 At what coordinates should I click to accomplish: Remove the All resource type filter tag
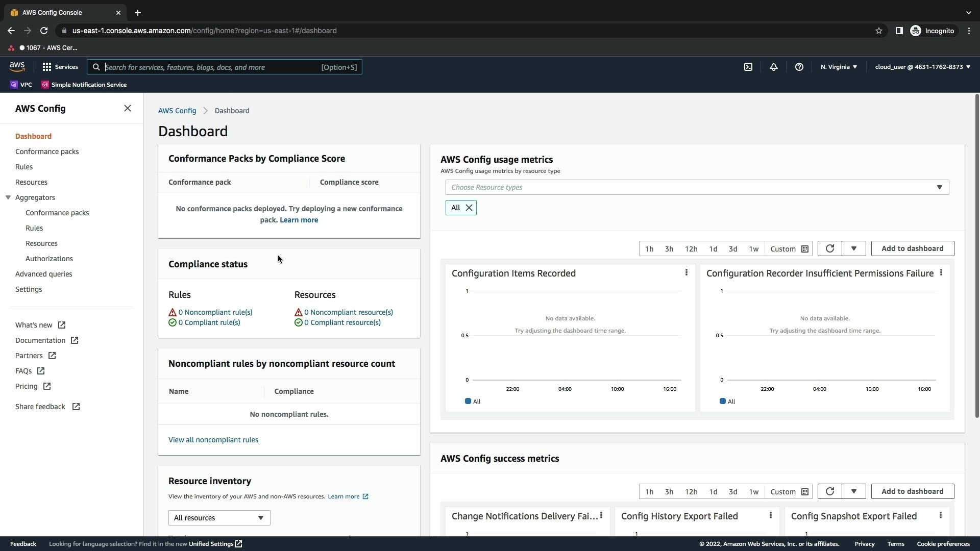click(469, 208)
